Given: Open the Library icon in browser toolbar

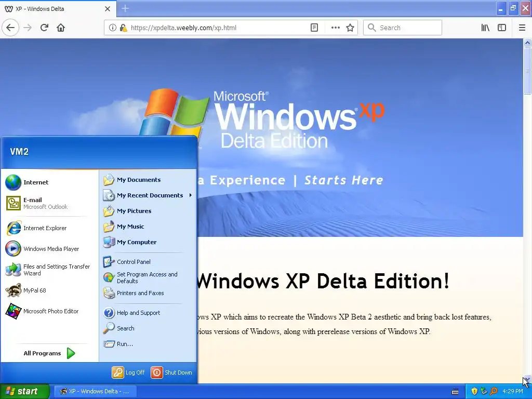Looking at the screenshot, I should (x=485, y=28).
